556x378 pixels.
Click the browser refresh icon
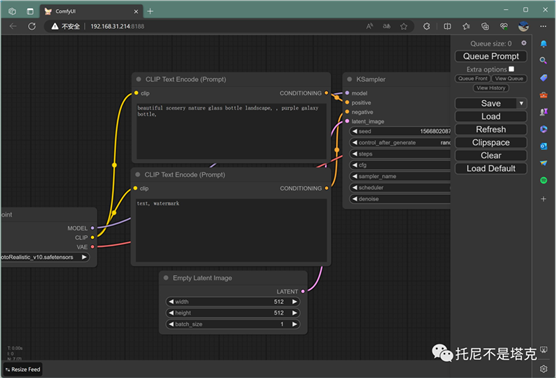point(32,26)
